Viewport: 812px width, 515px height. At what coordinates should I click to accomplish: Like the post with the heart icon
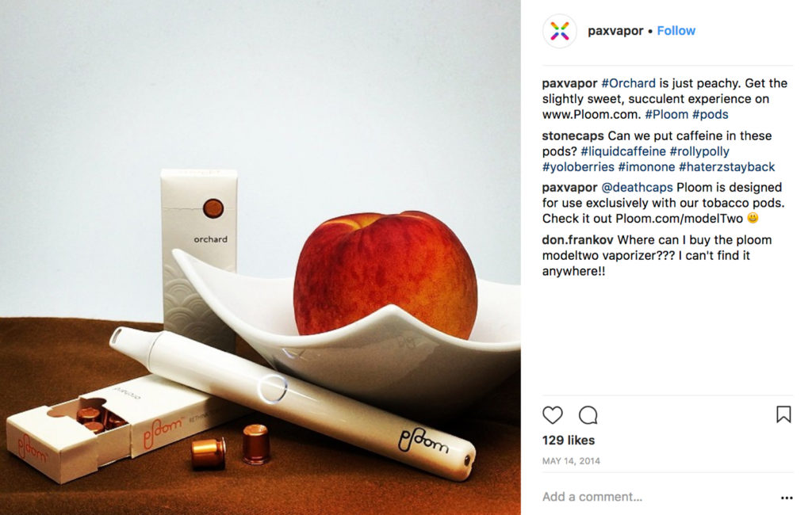(x=552, y=415)
